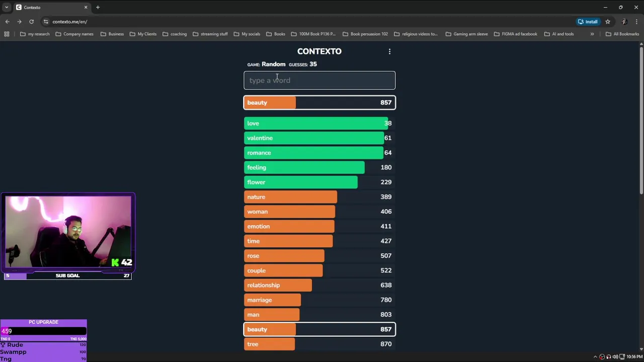The image size is (644, 362).
Task: Open the apps grid in bookmarks bar
Action: click(7, 34)
